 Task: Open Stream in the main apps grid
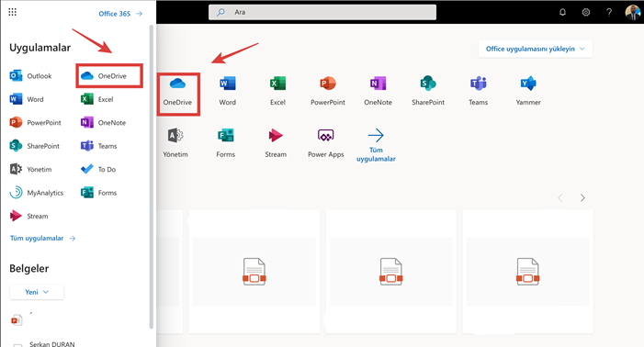276,143
